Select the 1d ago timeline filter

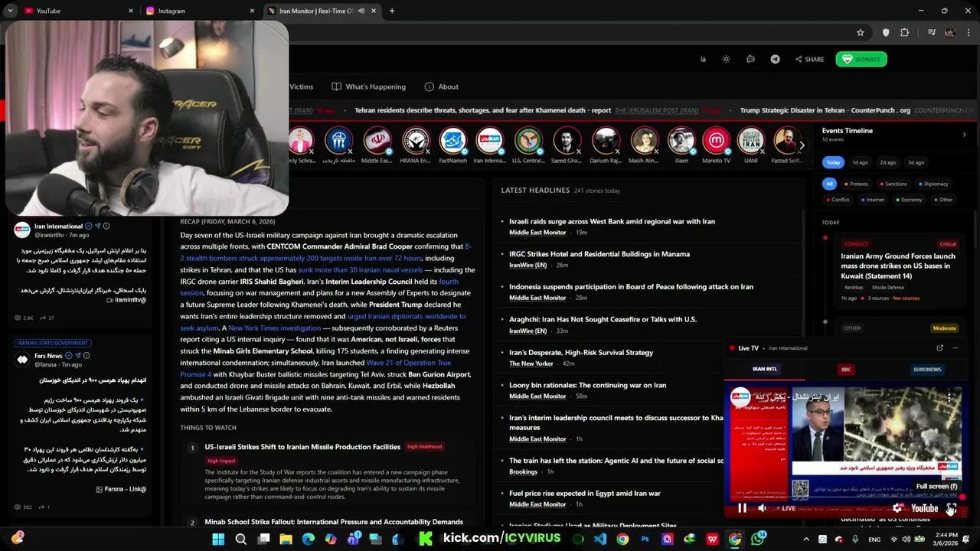[x=861, y=162]
